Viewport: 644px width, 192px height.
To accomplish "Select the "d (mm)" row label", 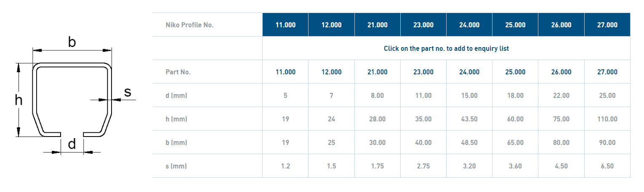I will click(x=176, y=95).
